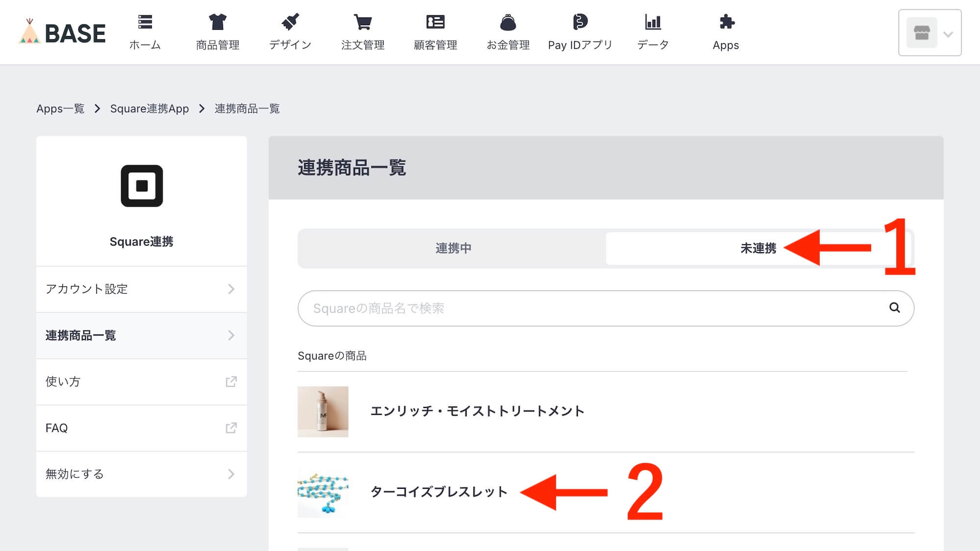Go to Square連携App breadcrumb
Screen dimensions: 980x551
[x=149, y=108]
